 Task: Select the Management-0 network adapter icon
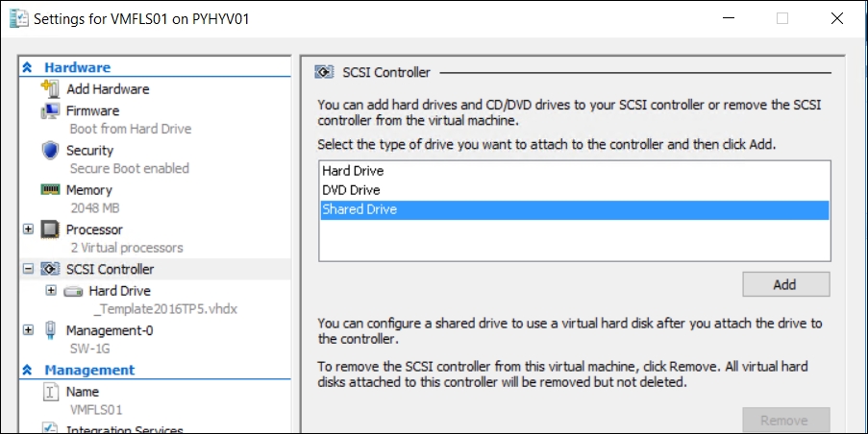50,330
